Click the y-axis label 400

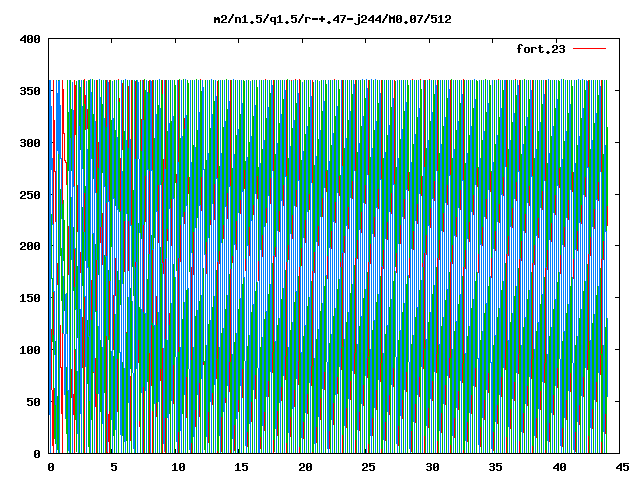click(30, 39)
